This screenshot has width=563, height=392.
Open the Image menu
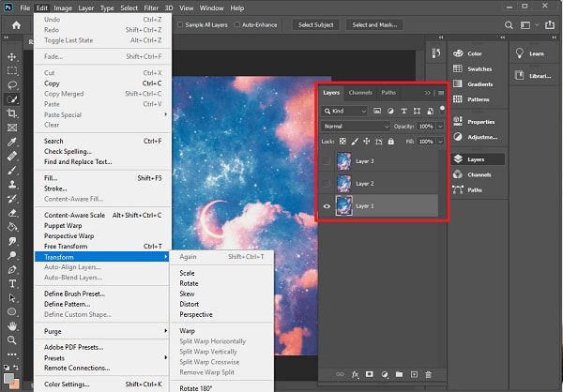pos(63,8)
